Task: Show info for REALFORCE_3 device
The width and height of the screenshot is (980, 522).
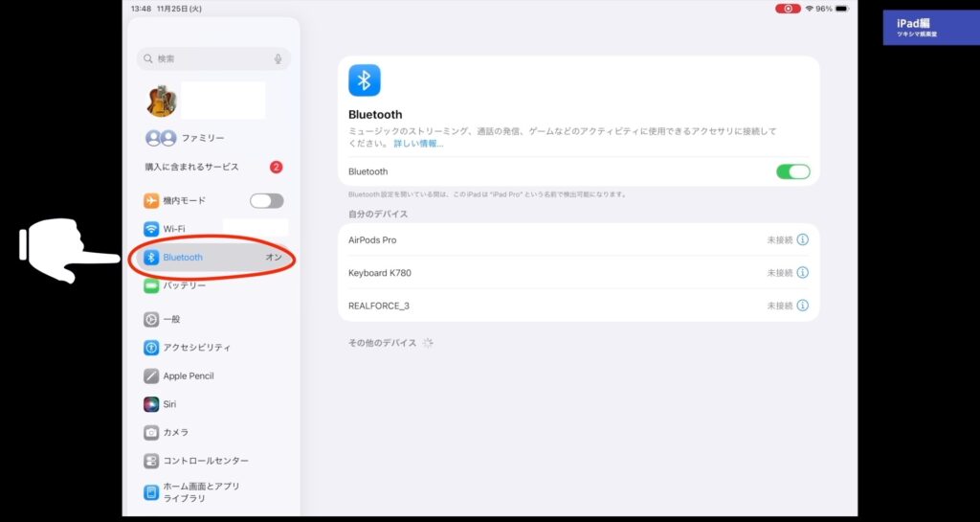Action: point(802,306)
